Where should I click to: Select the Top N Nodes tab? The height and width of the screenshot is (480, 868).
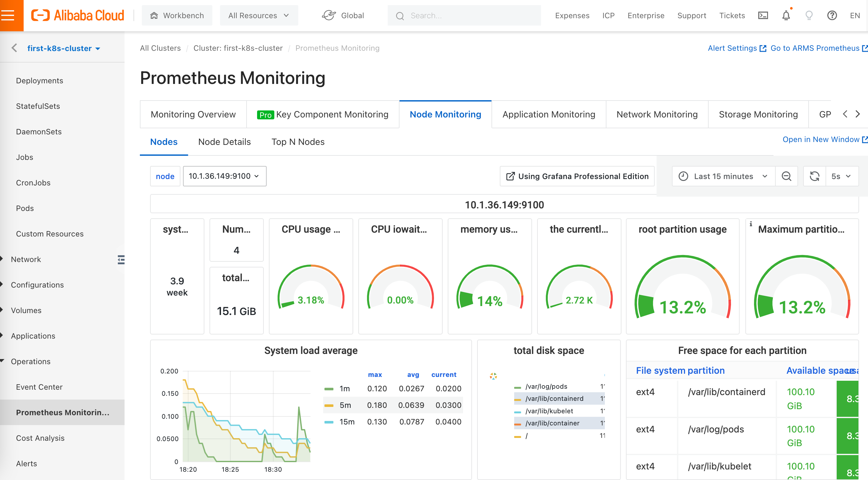tap(298, 142)
